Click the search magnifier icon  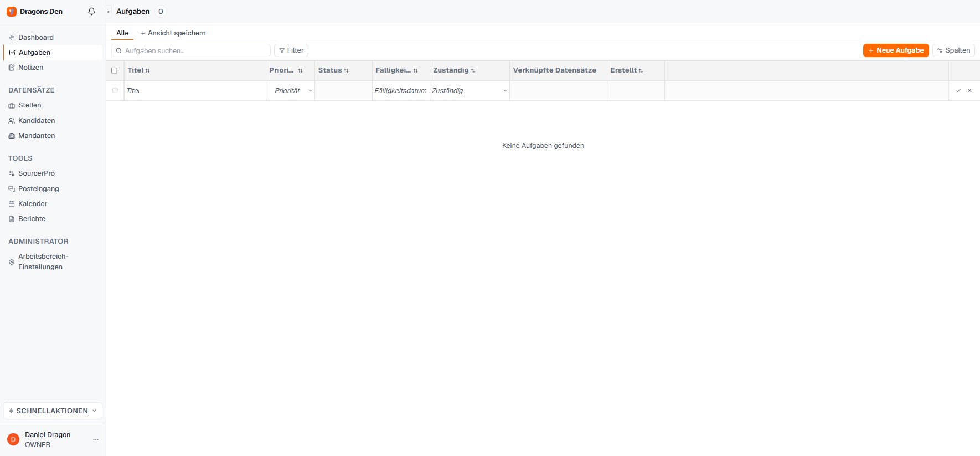118,50
